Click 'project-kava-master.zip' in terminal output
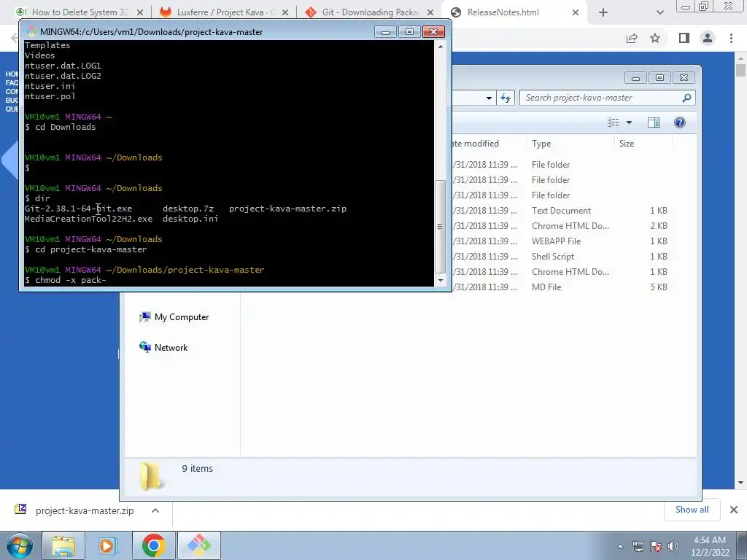 287,209
